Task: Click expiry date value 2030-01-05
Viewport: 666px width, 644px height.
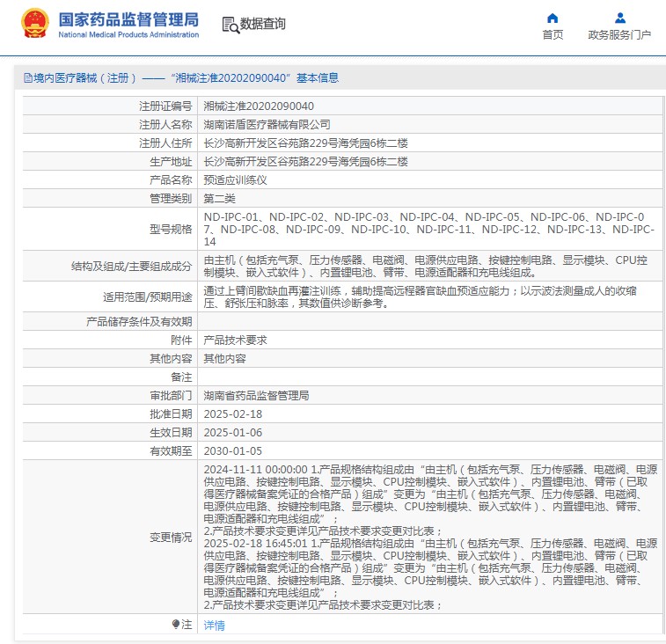Action: (233, 450)
